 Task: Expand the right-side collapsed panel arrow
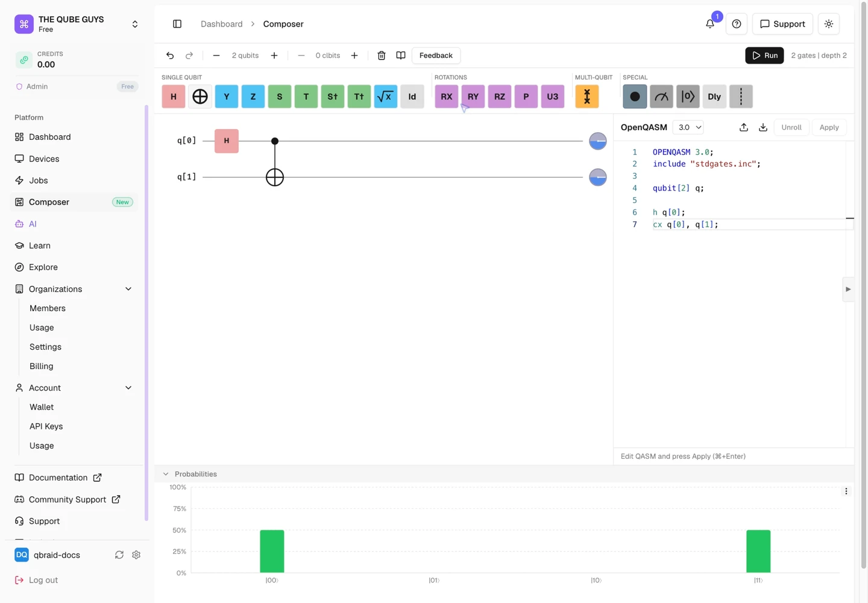coord(848,289)
